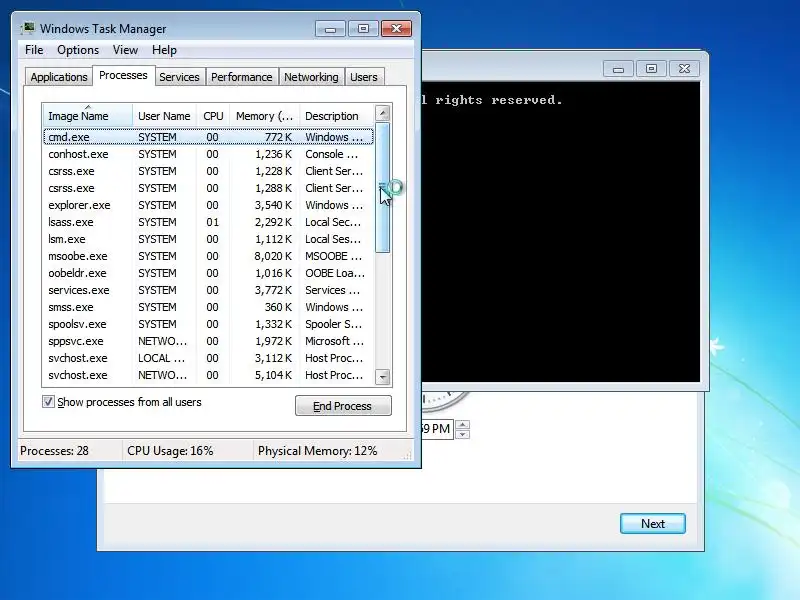Viewport: 800px width, 600px height.
Task: Click the process list scroll up arrow
Action: coord(383,112)
